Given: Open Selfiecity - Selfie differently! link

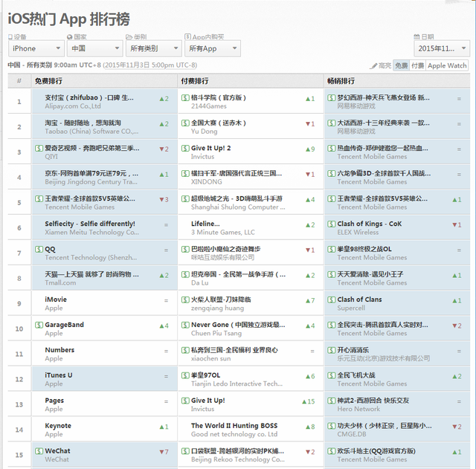Looking at the screenshot, I should click(x=90, y=224).
